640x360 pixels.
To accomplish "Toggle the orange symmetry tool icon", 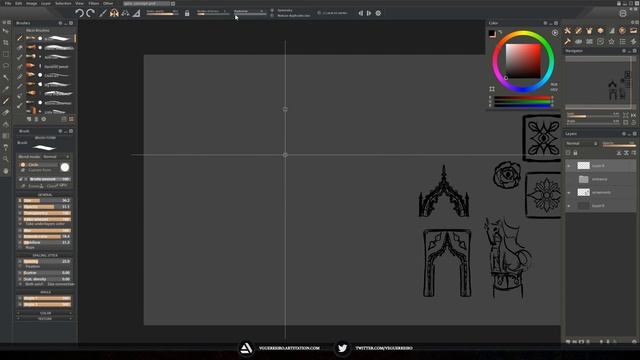I will coord(114,13).
